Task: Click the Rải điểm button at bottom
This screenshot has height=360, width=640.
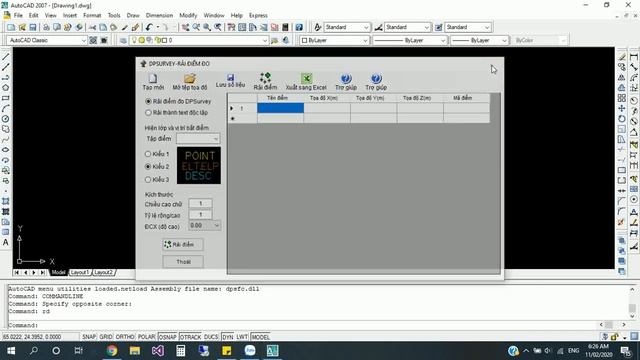Action: click(183, 244)
